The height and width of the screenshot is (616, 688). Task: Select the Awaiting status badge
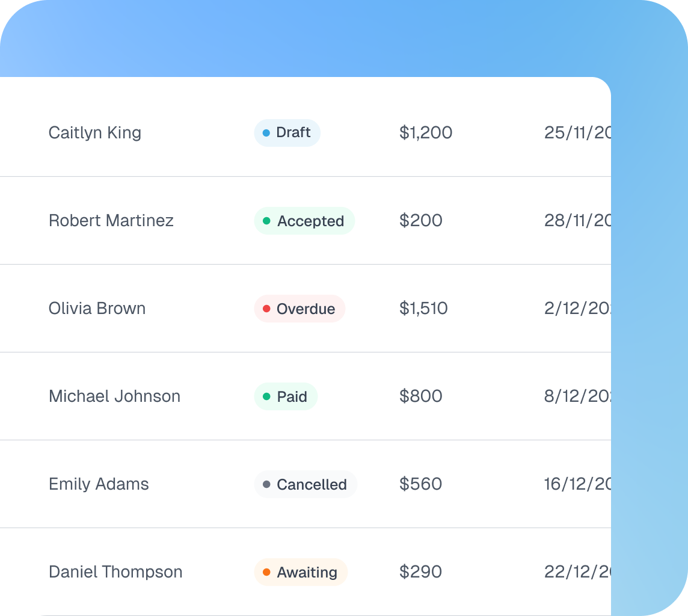[301, 571]
